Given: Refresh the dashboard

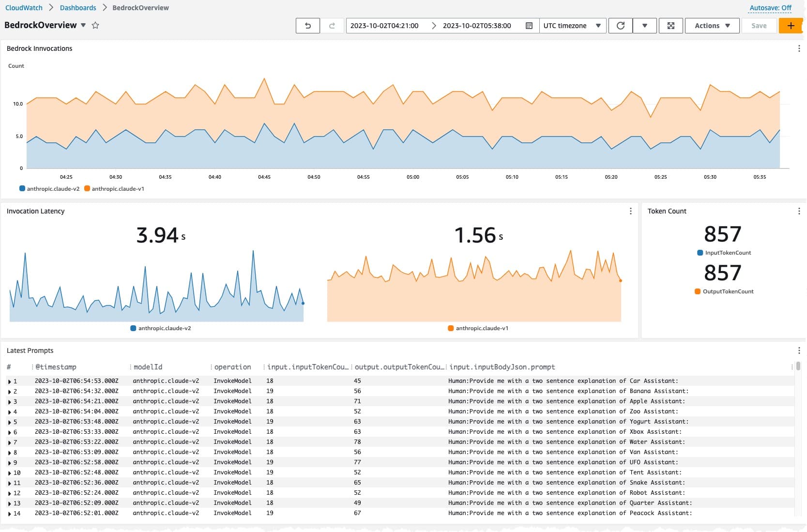Looking at the screenshot, I should (x=621, y=26).
